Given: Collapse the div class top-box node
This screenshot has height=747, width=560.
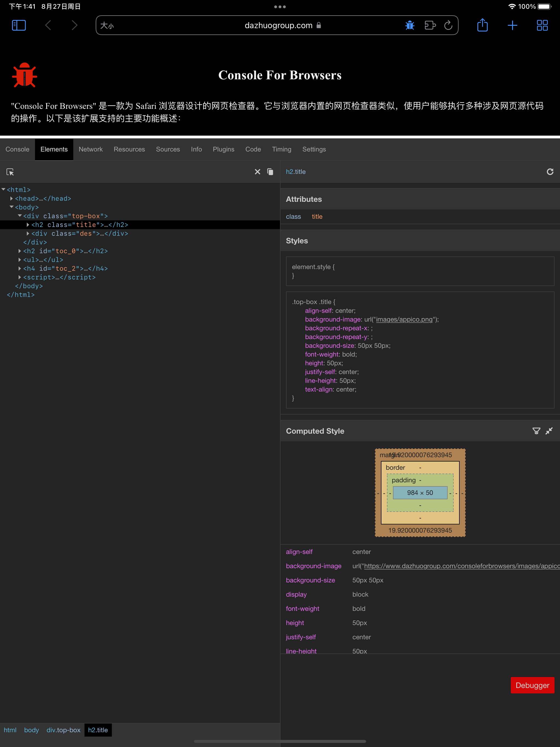Looking at the screenshot, I should click(20, 216).
